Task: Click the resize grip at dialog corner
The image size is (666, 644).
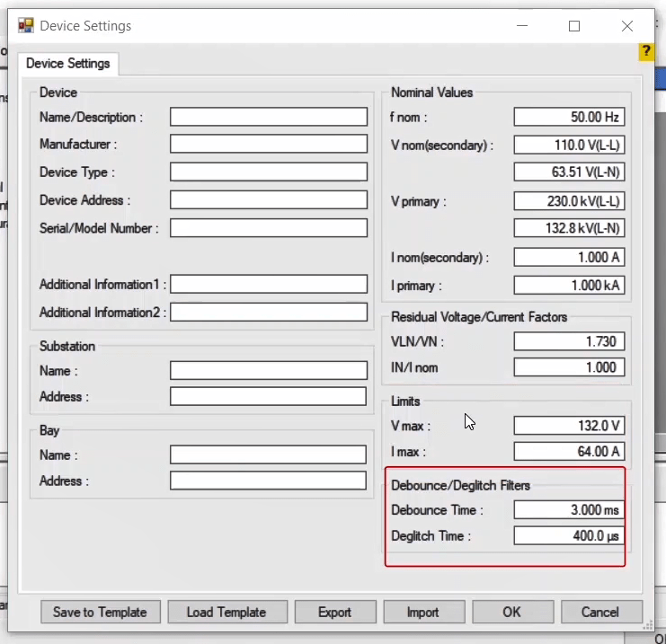Action: click(x=648, y=625)
